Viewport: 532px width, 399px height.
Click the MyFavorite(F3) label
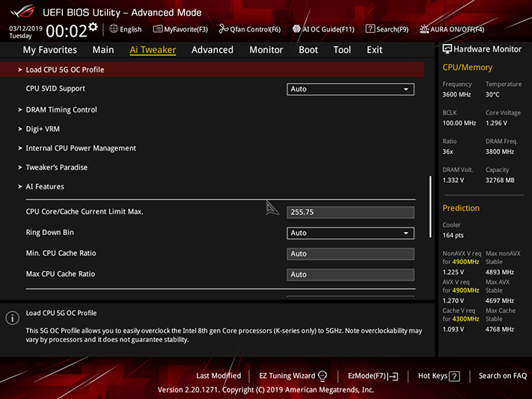point(186,29)
